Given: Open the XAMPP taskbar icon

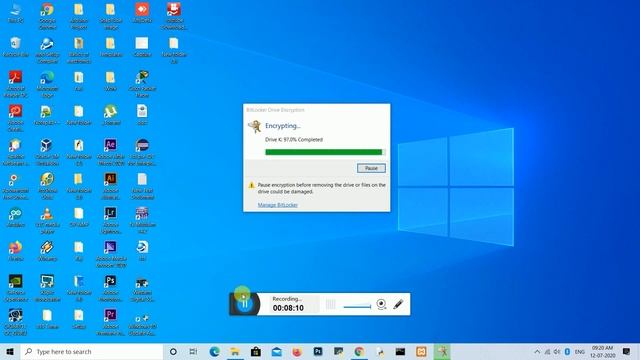Looking at the screenshot, I should (421, 351).
